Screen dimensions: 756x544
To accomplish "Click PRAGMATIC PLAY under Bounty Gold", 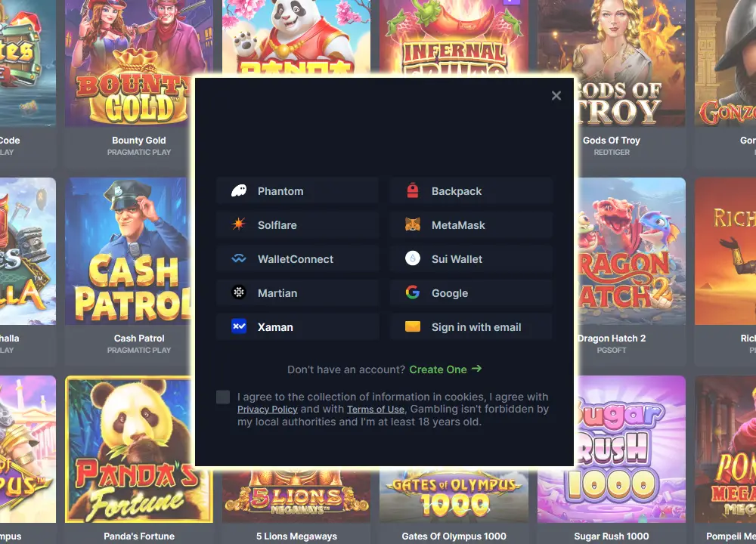I will tap(139, 153).
